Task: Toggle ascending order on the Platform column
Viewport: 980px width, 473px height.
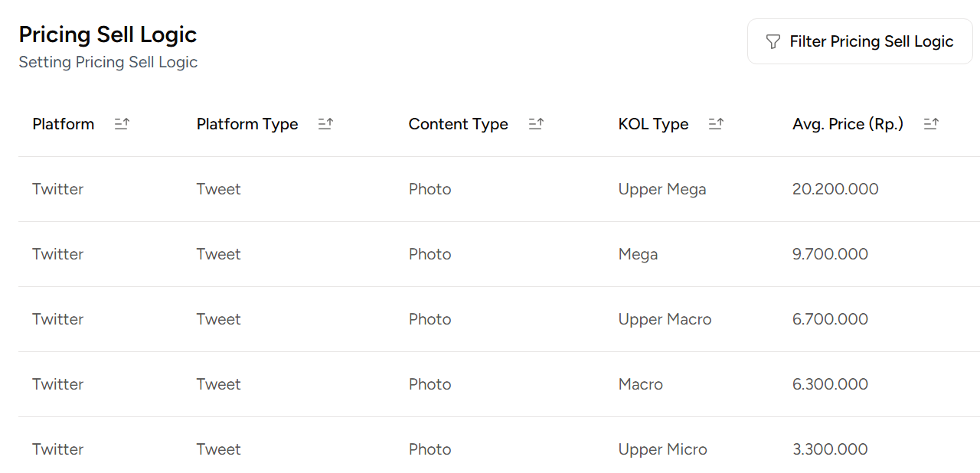Action: pyautogui.click(x=122, y=122)
